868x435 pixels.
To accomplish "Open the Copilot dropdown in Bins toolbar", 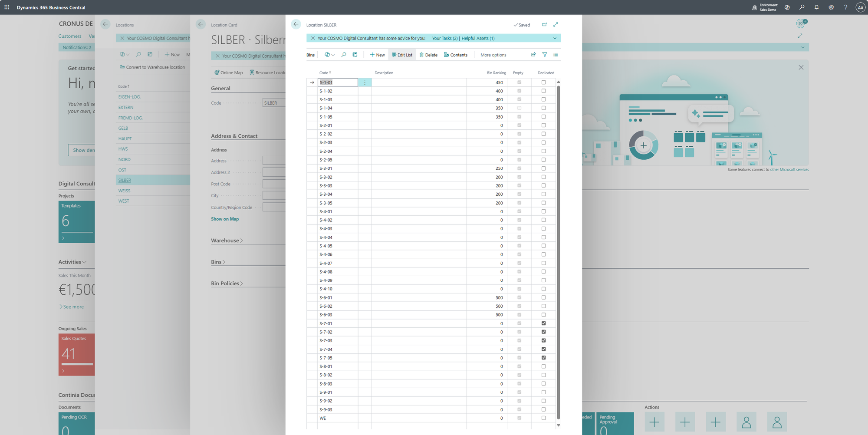I will tap(329, 55).
